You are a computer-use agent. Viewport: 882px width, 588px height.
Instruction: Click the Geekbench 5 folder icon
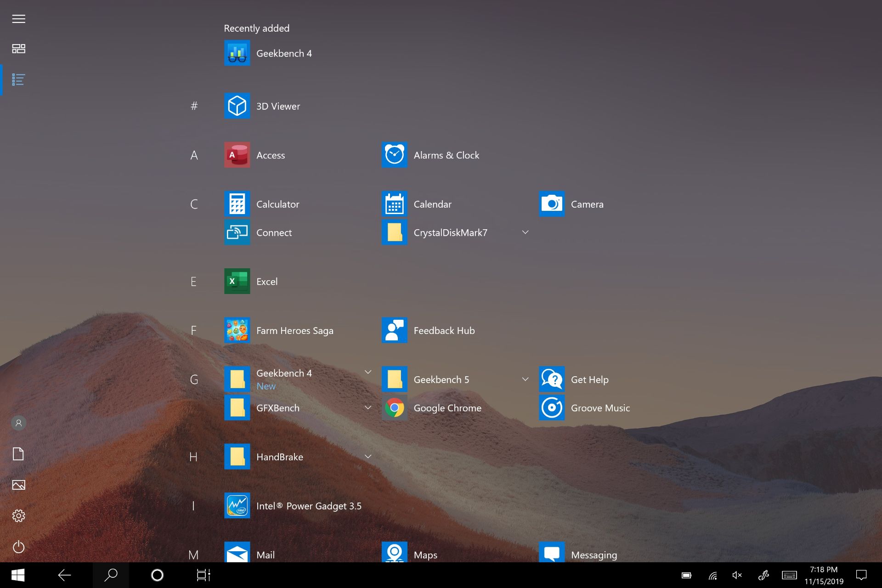click(395, 379)
